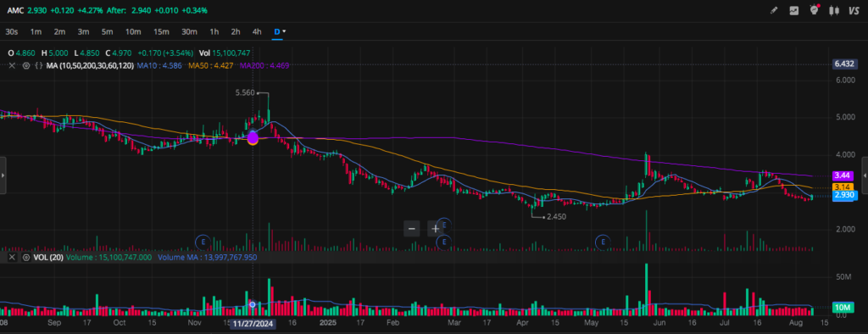Click the MA10 : 4.586 value
868x334 pixels.
(x=159, y=65)
